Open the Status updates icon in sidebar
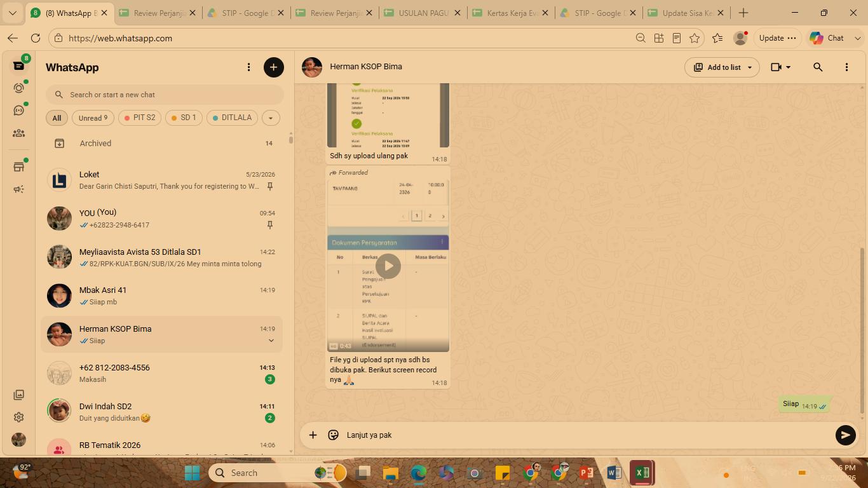The height and width of the screenshot is (488, 868). click(18, 88)
